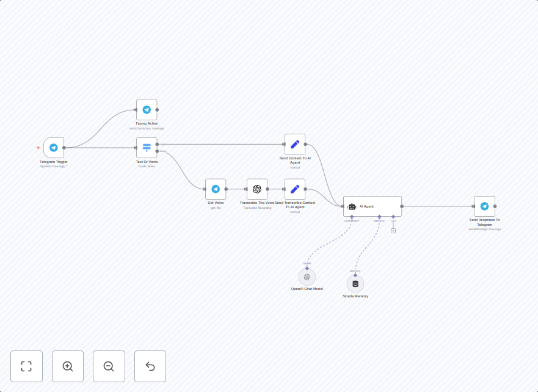
Task: Open the Send Context To AI Agent node
Action: [x=295, y=144]
